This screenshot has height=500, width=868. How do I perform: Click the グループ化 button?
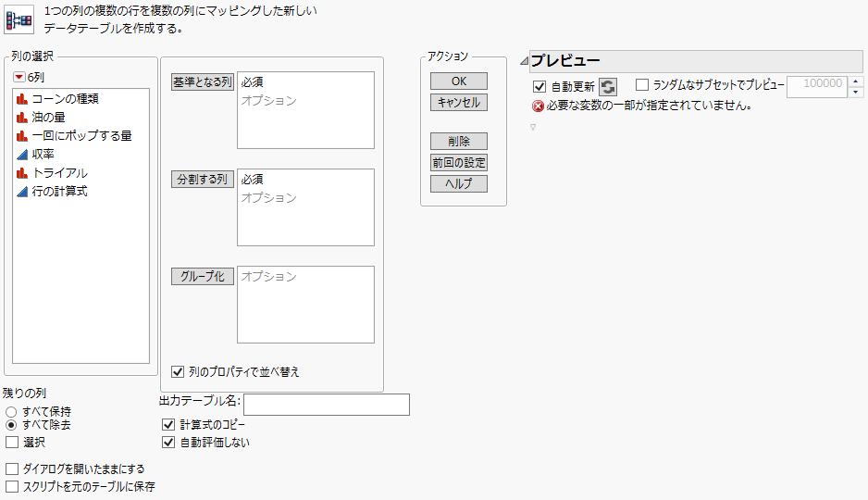point(203,276)
